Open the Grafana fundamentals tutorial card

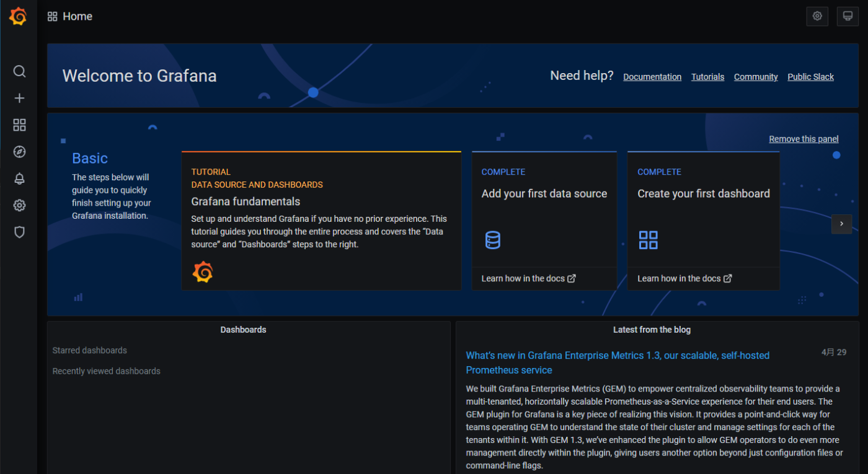(321, 221)
